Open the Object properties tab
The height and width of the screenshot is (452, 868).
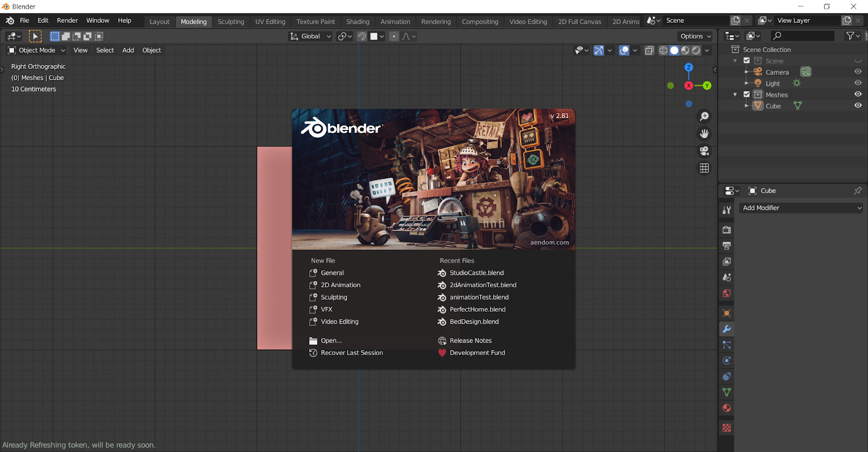(726, 313)
